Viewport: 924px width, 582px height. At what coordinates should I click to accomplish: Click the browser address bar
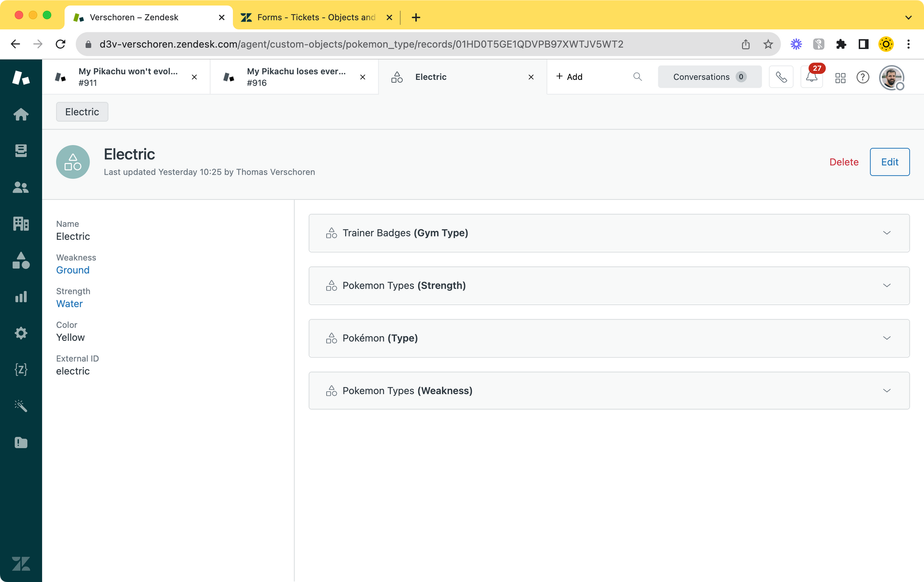(x=360, y=44)
